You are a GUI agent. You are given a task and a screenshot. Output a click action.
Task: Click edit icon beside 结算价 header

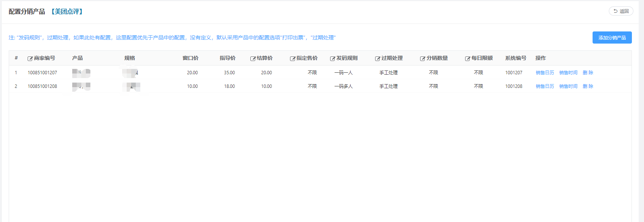pos(253,59)
